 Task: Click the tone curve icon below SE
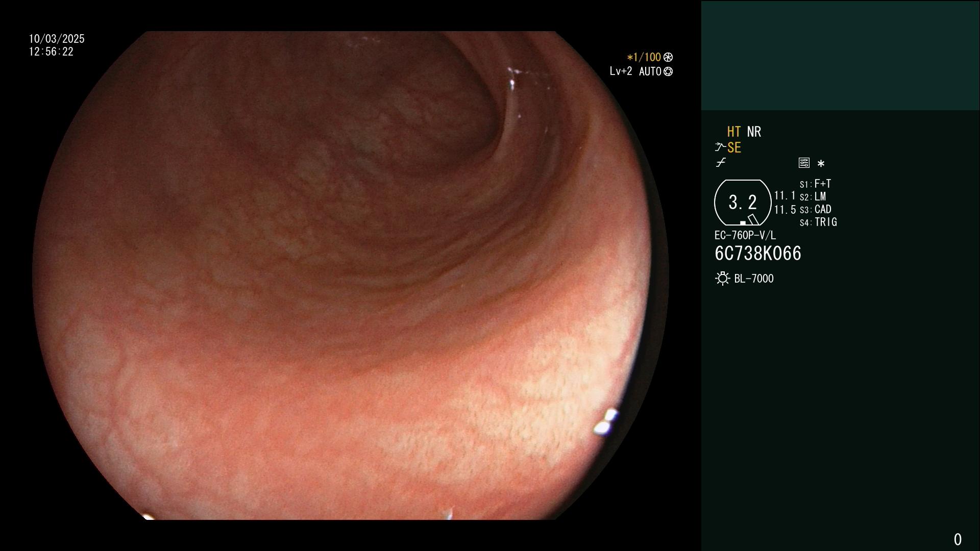click(721, 163)
